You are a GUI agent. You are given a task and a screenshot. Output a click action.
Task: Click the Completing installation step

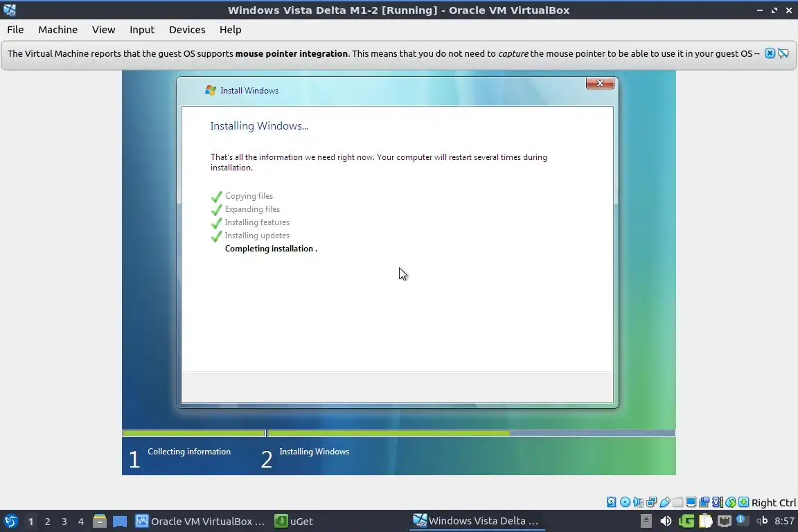click(271, 249)
